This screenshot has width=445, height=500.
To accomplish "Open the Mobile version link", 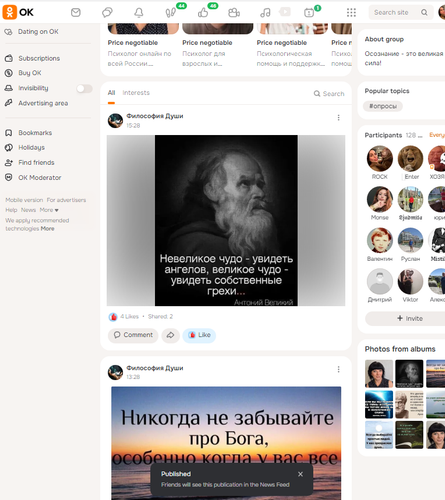I will 24,200.
